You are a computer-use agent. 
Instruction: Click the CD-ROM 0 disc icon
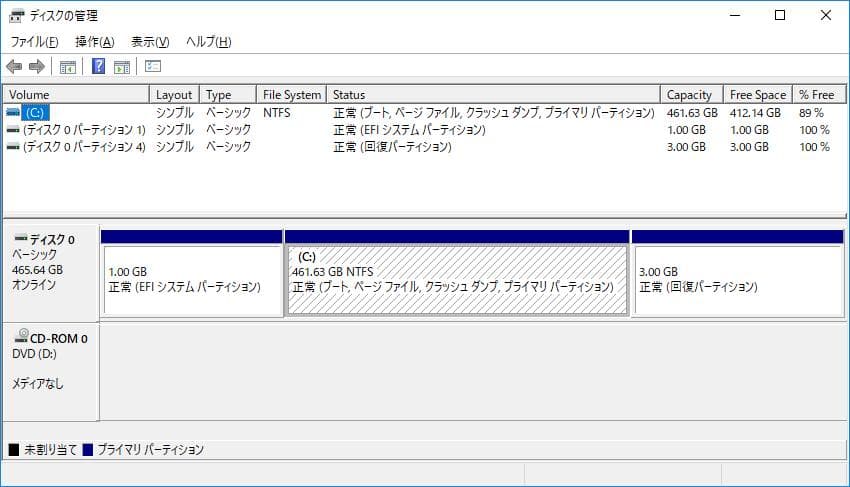pyautogui.click(x=21, y=336)
